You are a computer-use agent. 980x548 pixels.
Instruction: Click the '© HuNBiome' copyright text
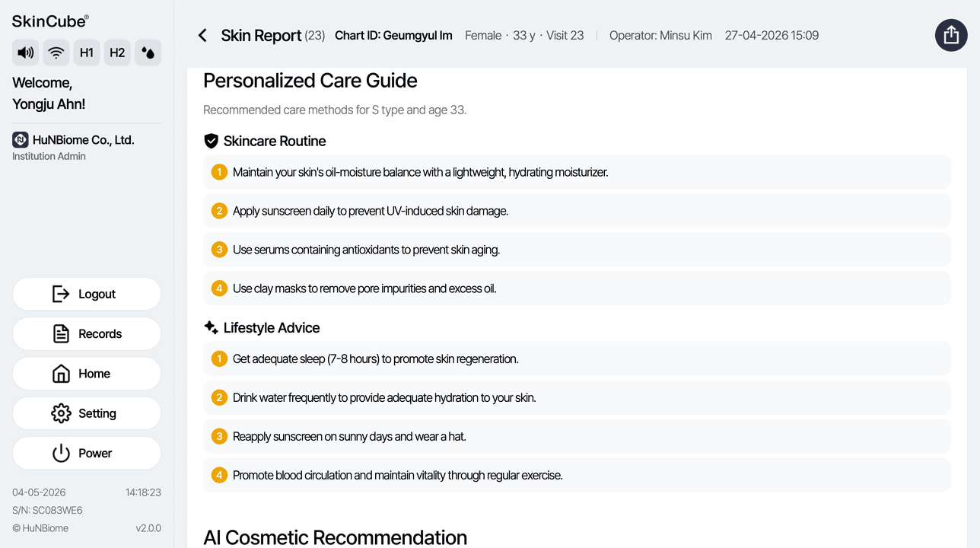[40, 528]
